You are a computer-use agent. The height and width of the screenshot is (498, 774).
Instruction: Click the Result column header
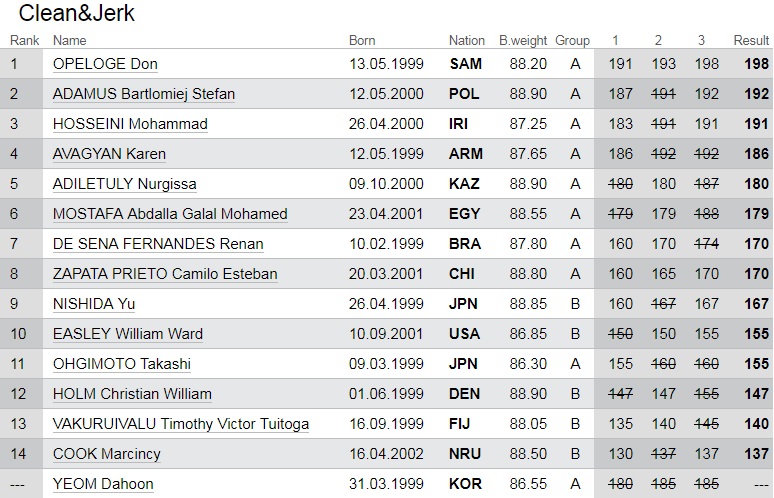751,41
